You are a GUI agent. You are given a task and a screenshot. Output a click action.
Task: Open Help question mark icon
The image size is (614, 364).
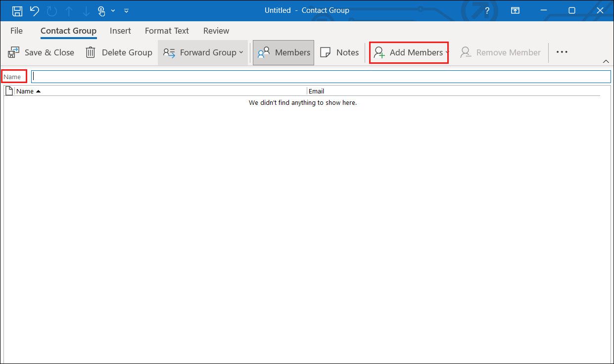click(x=488, y=10)
